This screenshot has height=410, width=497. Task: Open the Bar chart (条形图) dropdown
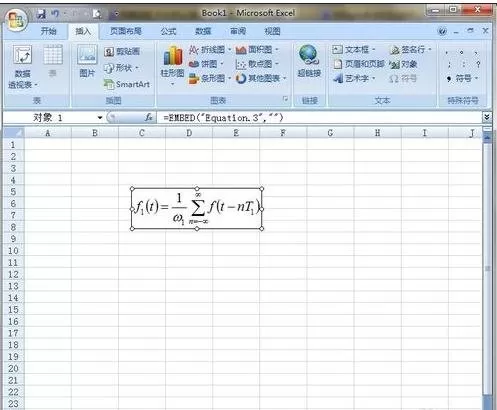click(210, 78)
